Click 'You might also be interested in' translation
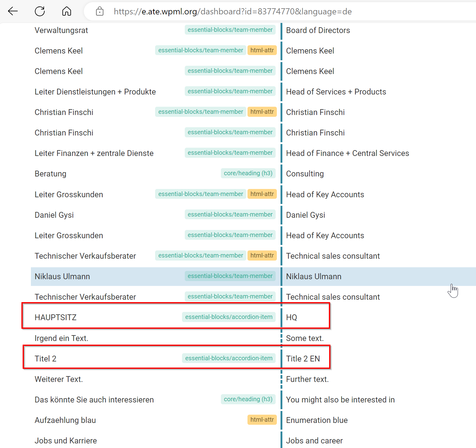The width and height of the screenshot is (476, 448). tap(340, 400)
